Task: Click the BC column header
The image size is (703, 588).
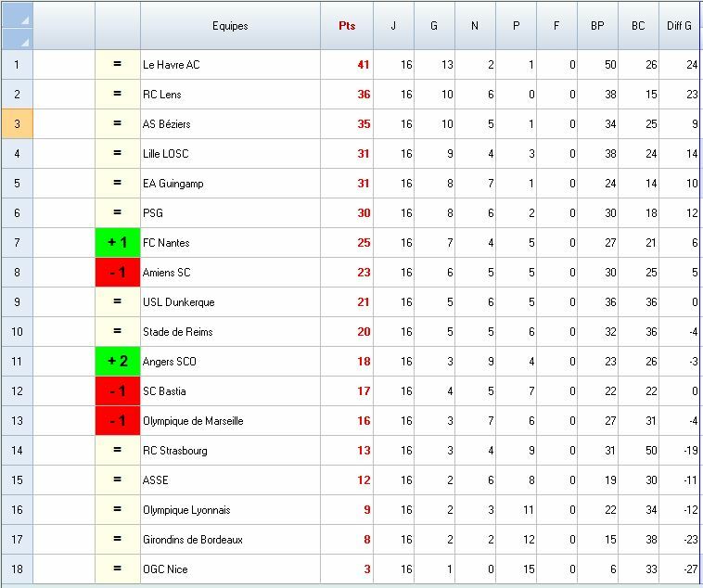Action: pyautogui.click(x=638, y=26)
